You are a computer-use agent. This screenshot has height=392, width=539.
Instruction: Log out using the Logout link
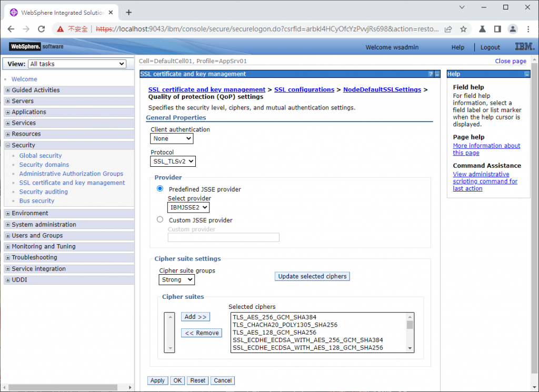click(490, 47)
